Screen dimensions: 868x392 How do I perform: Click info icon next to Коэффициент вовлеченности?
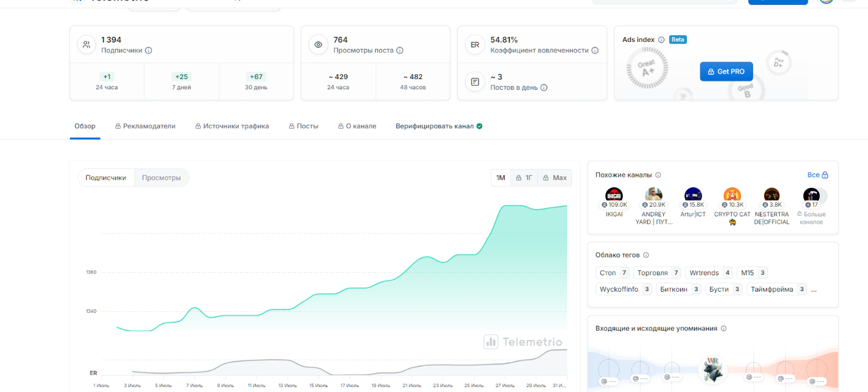coord(595,50)
